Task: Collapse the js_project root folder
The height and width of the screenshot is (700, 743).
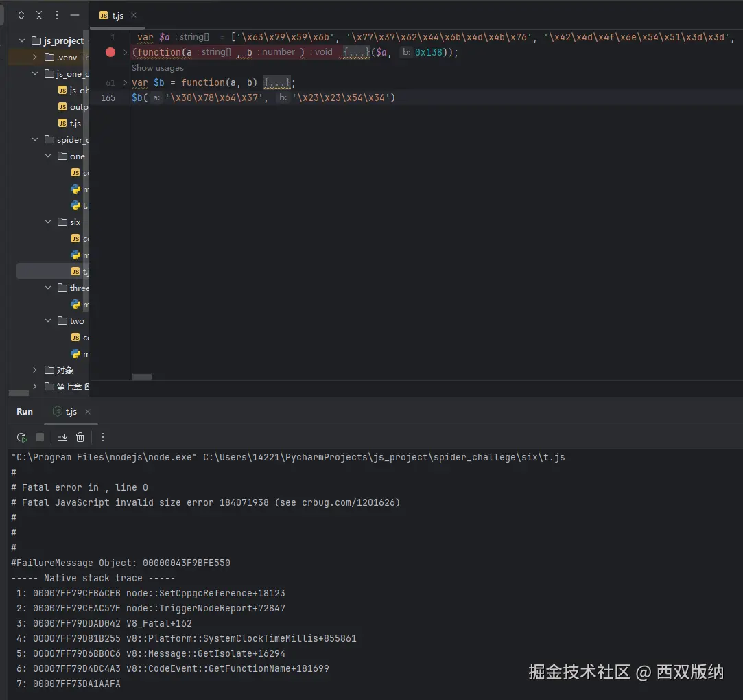Action: (22, 40)
